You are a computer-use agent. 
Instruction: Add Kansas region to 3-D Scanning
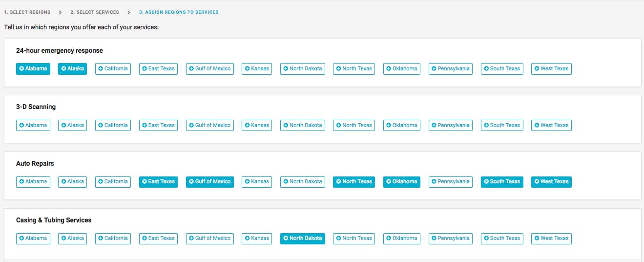pyautogui.click(x=257, y=126)
